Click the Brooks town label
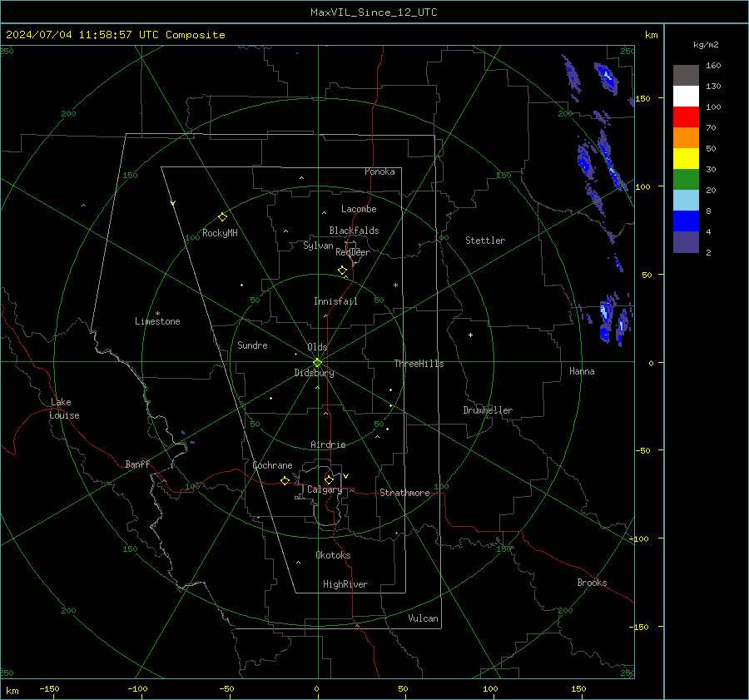This screenshot has width=749, height=700. click(592, 583)
